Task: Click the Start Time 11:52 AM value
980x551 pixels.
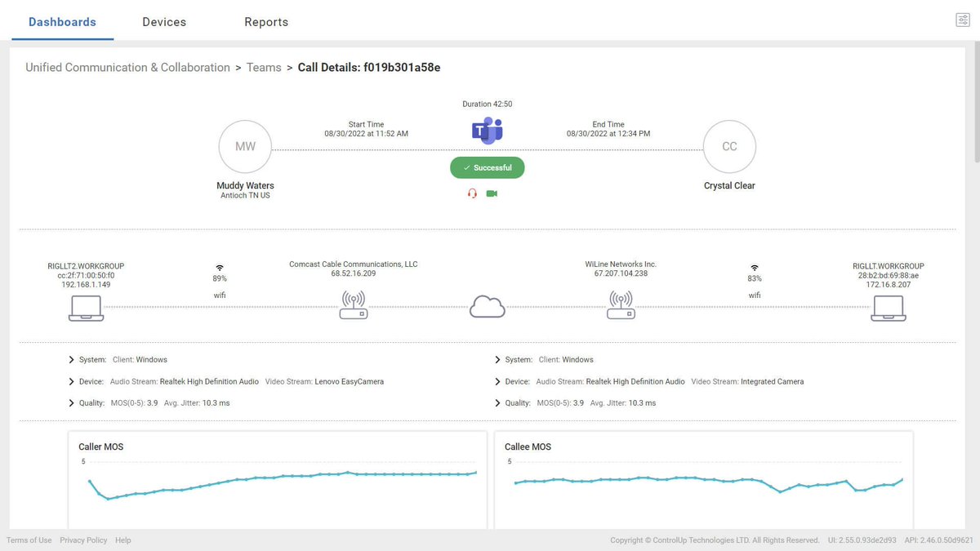Action: point(366,133)
